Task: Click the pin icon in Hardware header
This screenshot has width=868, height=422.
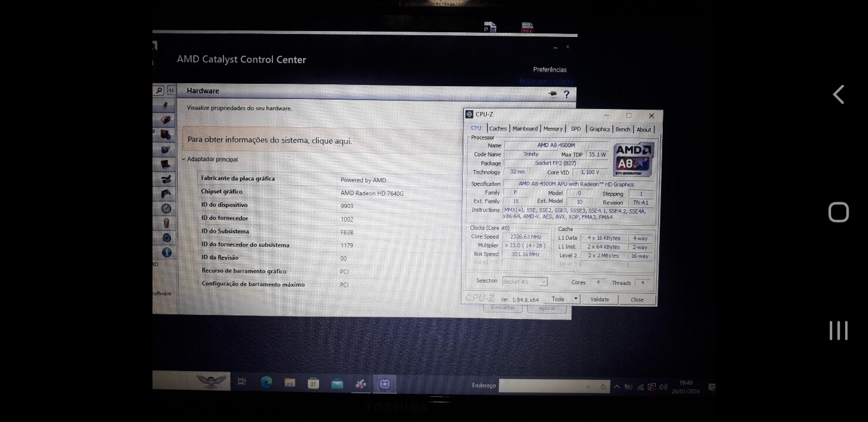Action: 552,94
